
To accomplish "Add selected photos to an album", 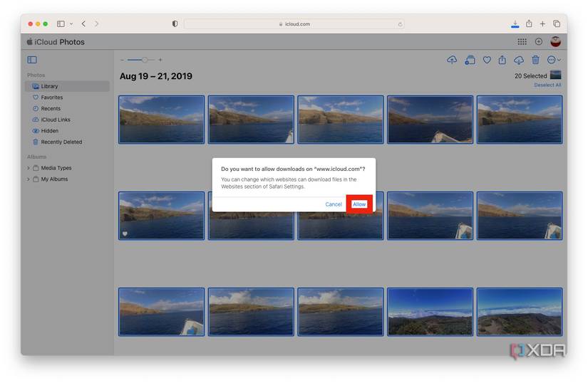I will (470, 60).
